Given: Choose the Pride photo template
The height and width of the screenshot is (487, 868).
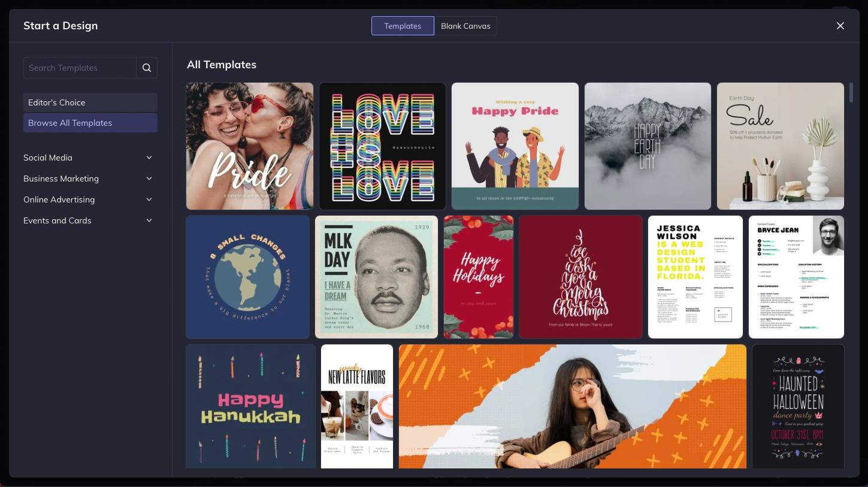Looking at the screenshot, I should pyautogui.click(x=249, y=146).
